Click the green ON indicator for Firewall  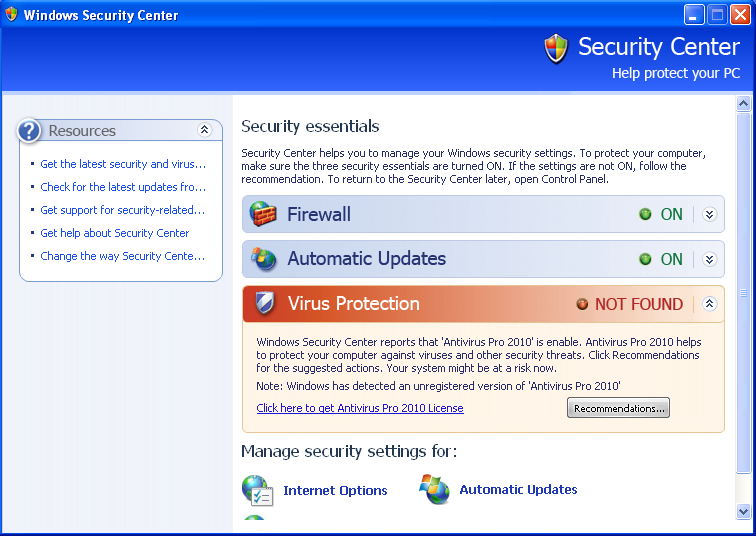tap(645, 214)
